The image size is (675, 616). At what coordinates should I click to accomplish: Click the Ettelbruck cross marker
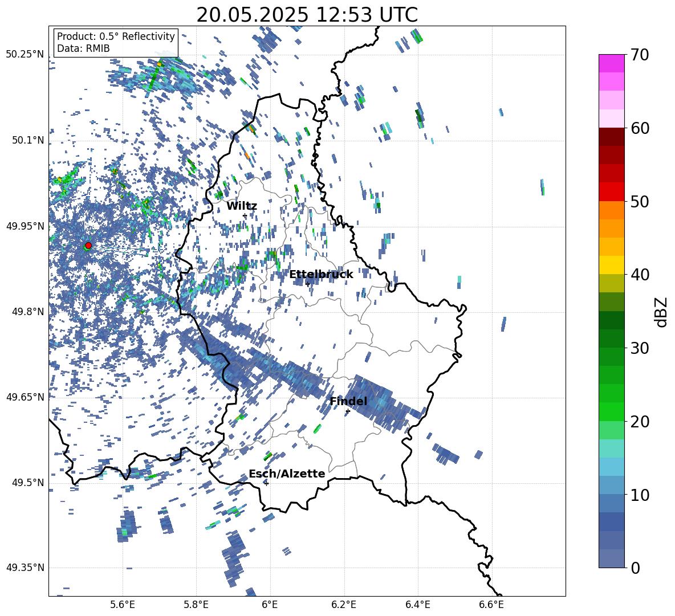pyautogui.click(x=307, y=284)
